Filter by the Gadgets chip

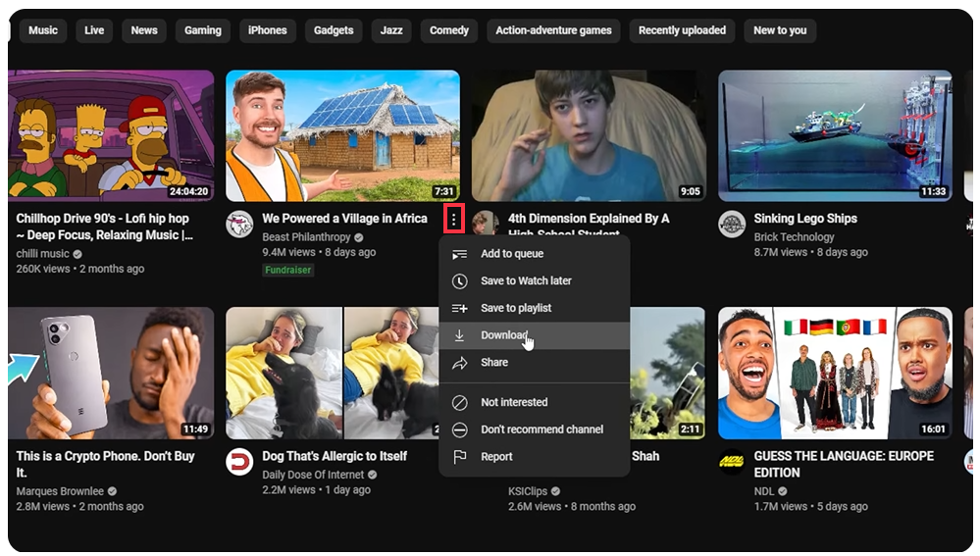click(x=334, y=30)
